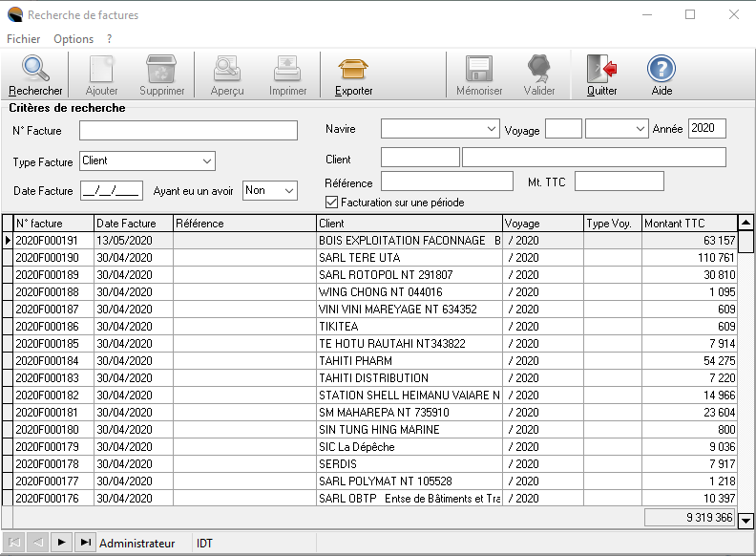Open the Options menu

click(73, 39)
